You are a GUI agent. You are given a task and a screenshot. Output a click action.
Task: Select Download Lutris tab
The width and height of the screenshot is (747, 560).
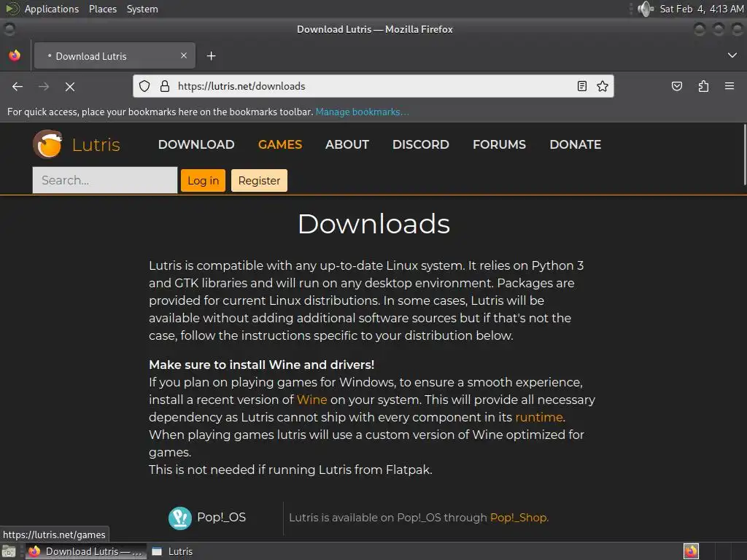[x=115, y=56]
